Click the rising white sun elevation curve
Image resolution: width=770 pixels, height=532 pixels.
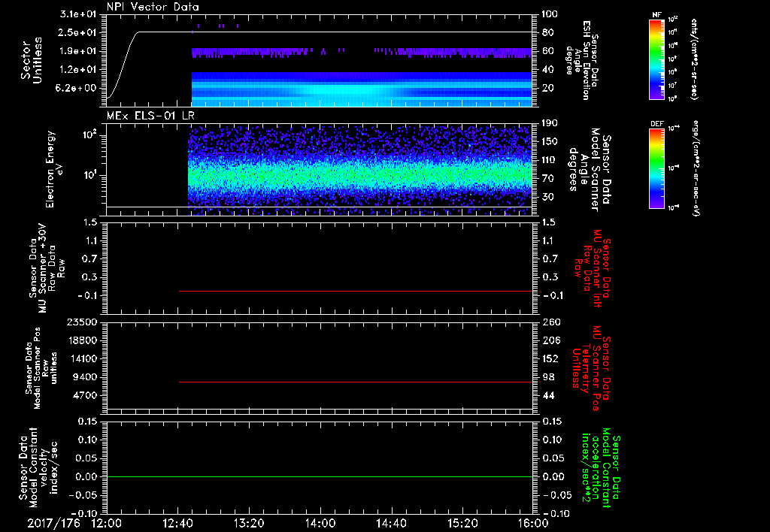tap(123, 64)
